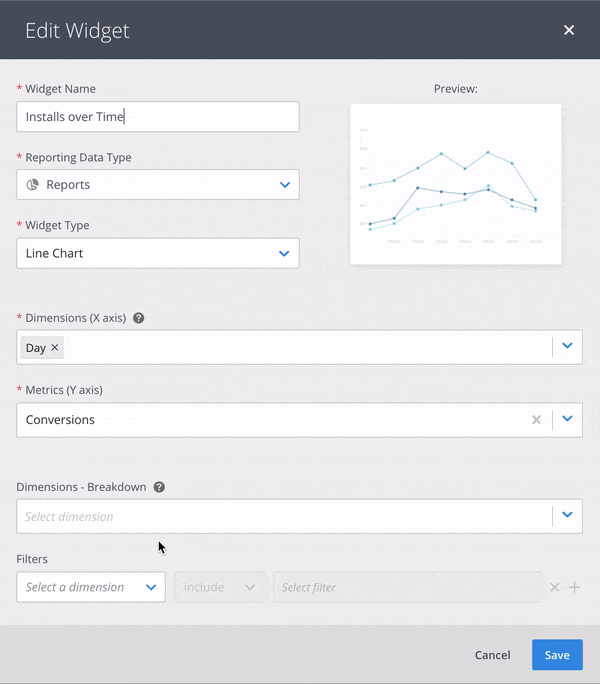600x684 pixels.
Task: Clear the Conversions metric selection
Action: (536, 420)
